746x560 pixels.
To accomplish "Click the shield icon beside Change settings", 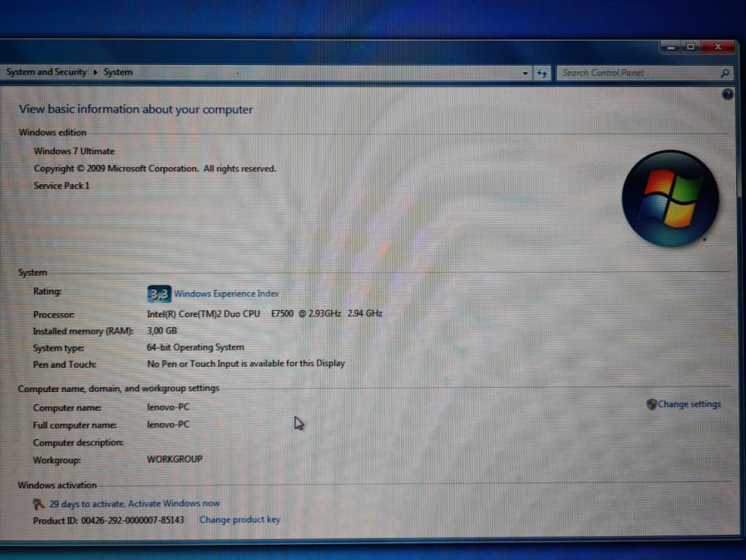I will tap(651, 404).
